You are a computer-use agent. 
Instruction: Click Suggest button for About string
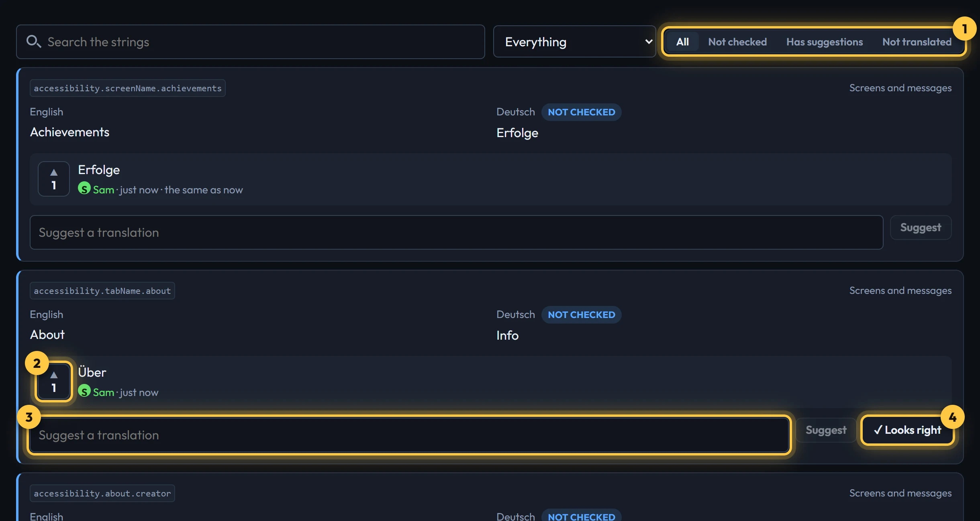click(x=826, y=430)
